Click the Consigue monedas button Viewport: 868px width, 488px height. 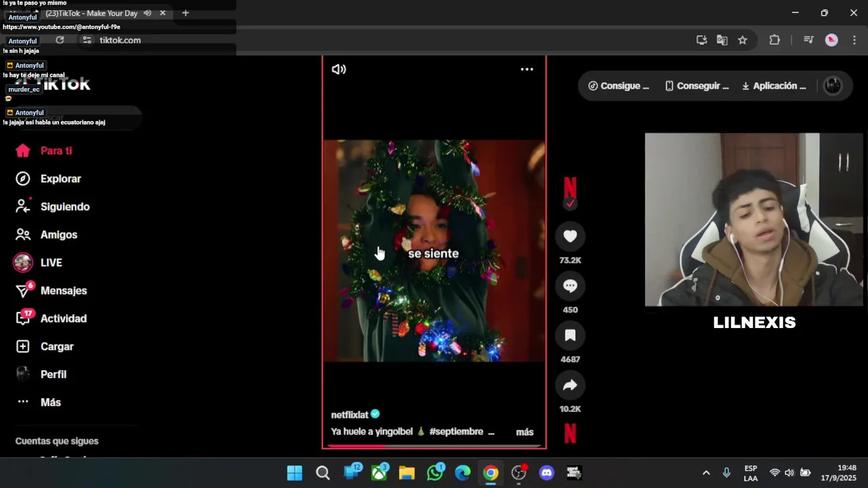[x=618, y=86]
